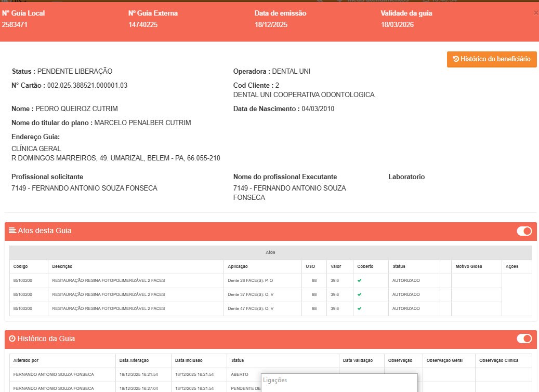The width and height of the screenshot is (539, 392).
Task: Toggle the Atos desta Guia section switch
Action: point(524,231)
